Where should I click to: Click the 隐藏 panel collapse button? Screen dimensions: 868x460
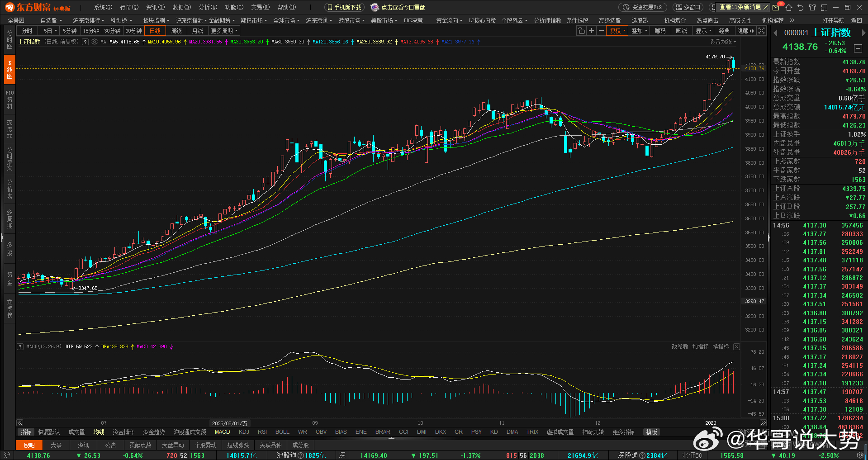(746, 31)
